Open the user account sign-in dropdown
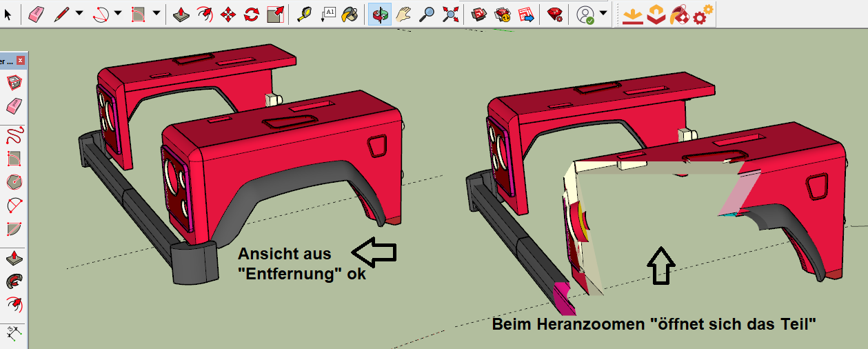This screenshot has height=349, width=868. click(x=604, y=14)
